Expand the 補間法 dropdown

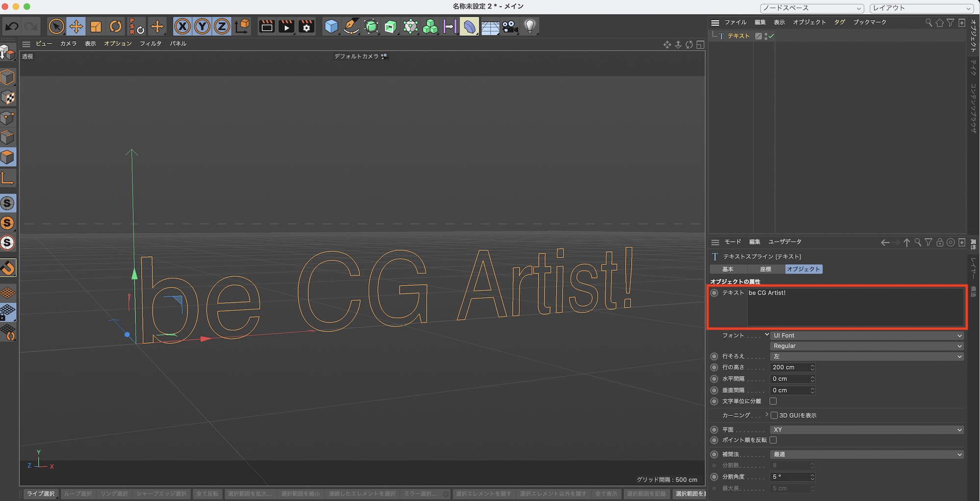866,454
